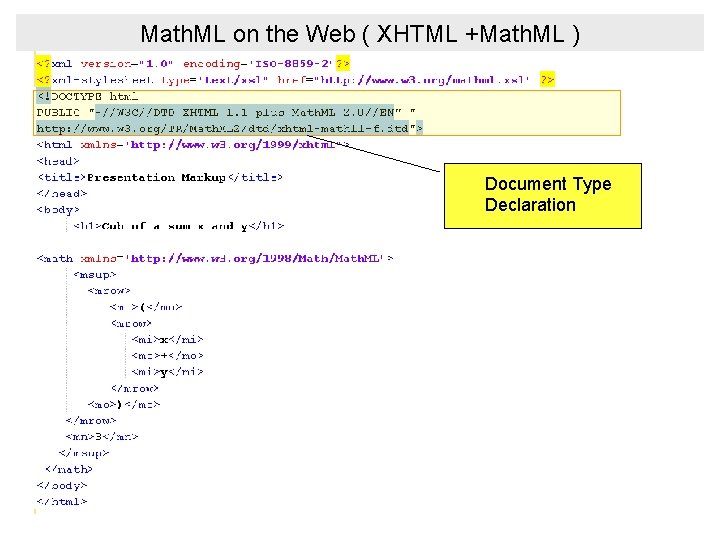Select the xml version declaration line
Image resolution: width=720 pixels, height=540 pixels.
(x=193, y=63)
